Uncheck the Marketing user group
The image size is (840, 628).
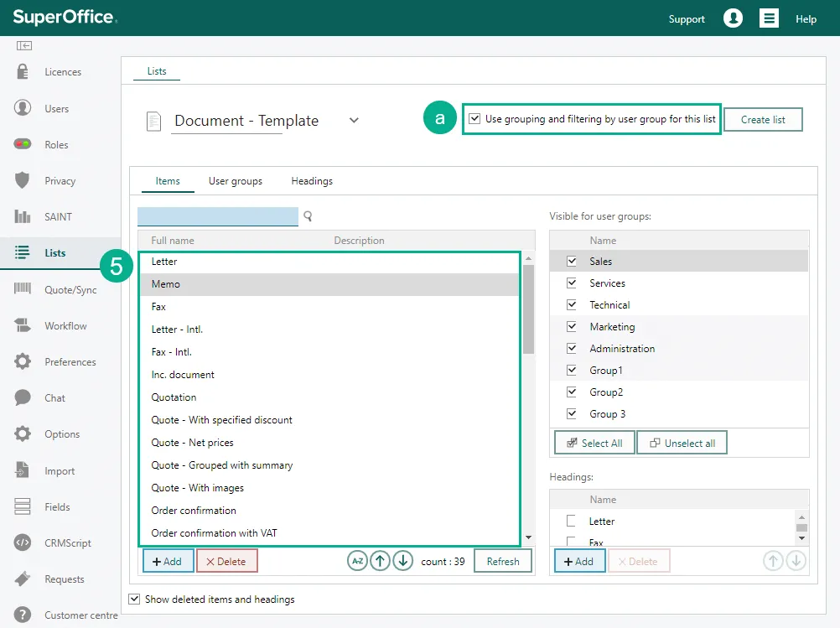point(572,326)
